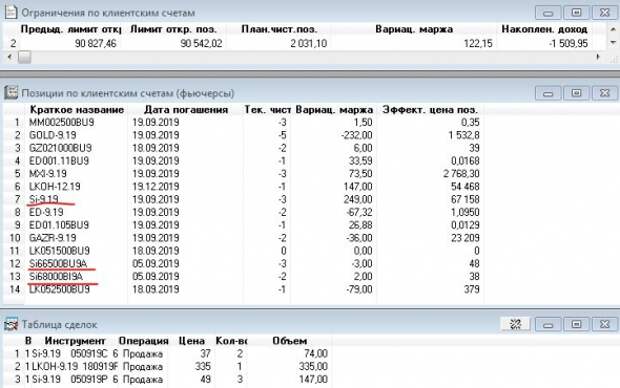Minimize the Ограничения по клиентским счетам window
620x388 pixels.
coord(548,13)
